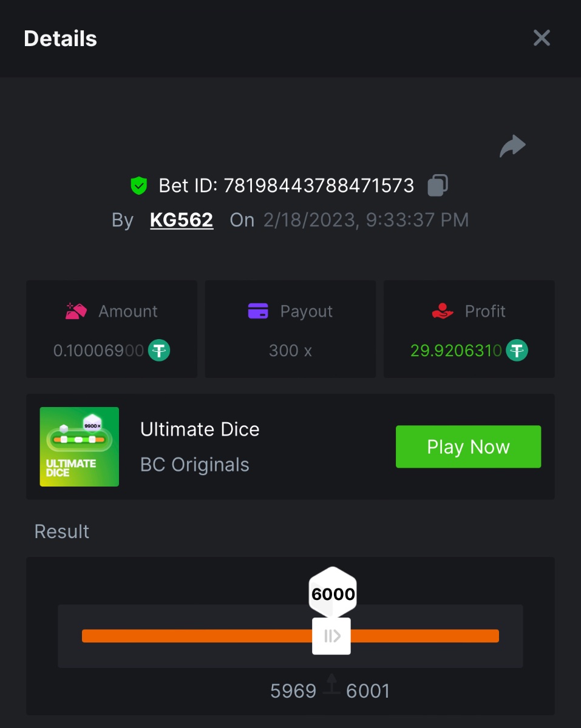Copy the Bet ID with copy icon
The width and height of the screenshot is (581, 728).
[438, 185]
